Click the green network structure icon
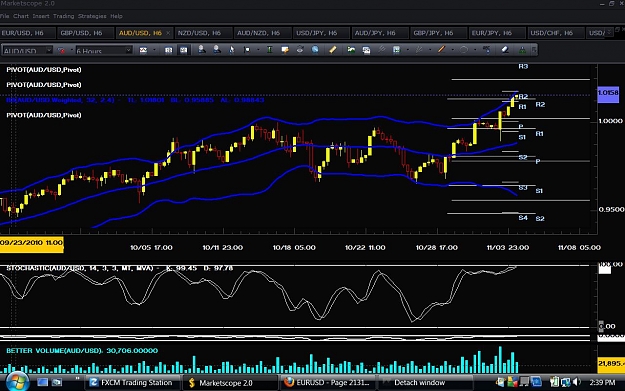 tap(522, 50)
